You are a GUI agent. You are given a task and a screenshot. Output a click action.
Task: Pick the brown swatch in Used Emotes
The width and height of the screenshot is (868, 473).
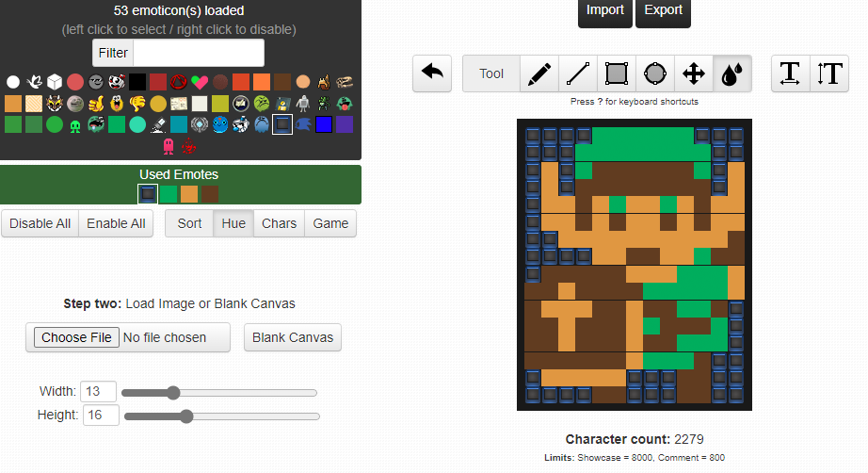pyautogui.click(x=210, y=194)
